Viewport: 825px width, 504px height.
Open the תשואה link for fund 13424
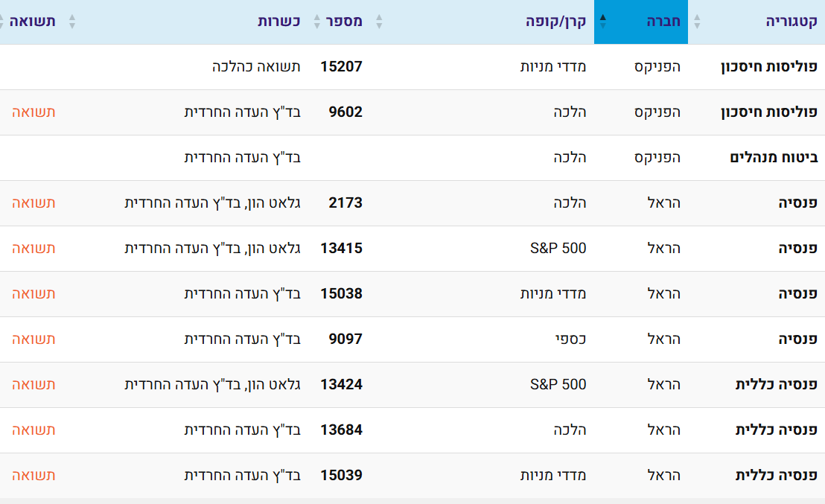point(34,385)
